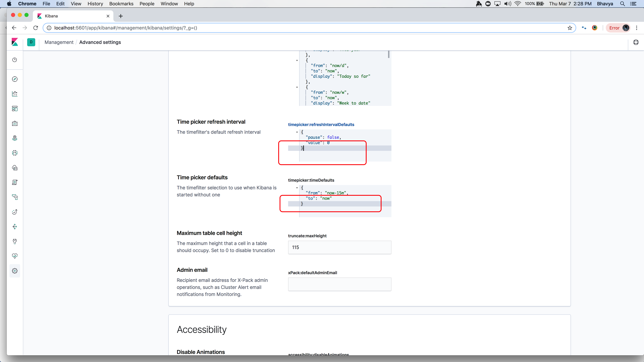Close the Kibana tab

pyautogui.click(x=108, y=16)
